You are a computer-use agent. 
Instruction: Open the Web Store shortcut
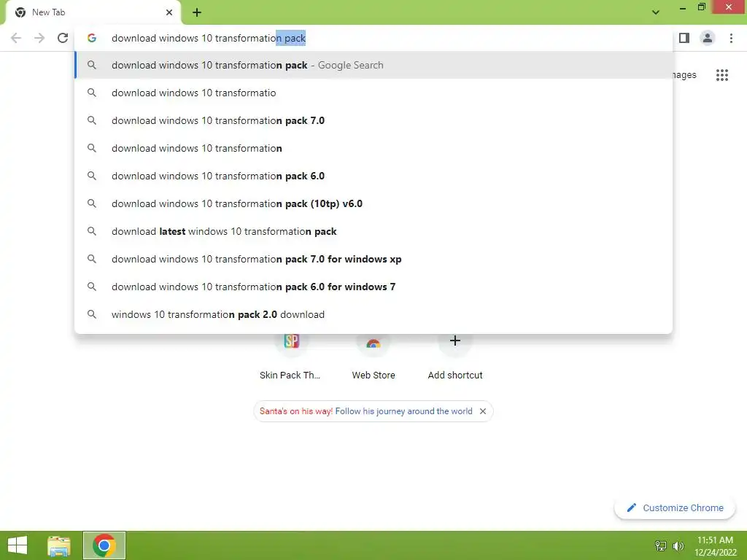(373, 356)
